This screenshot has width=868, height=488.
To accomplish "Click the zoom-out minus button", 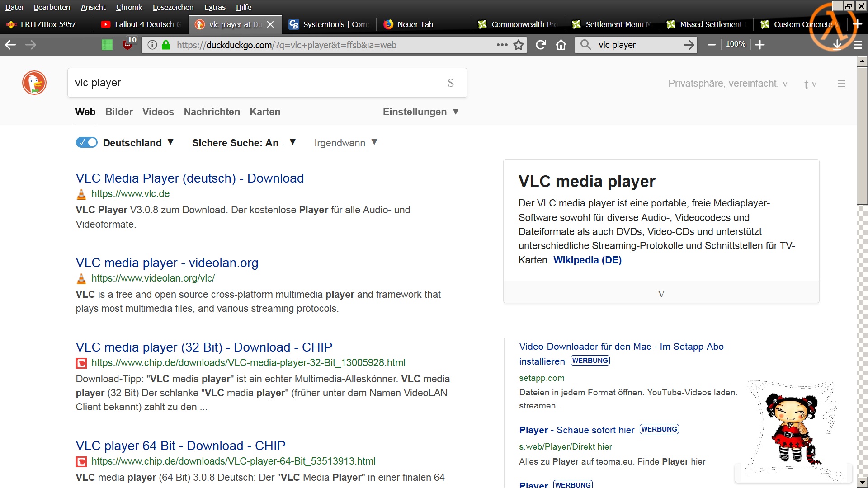I will tap(711, 45).
